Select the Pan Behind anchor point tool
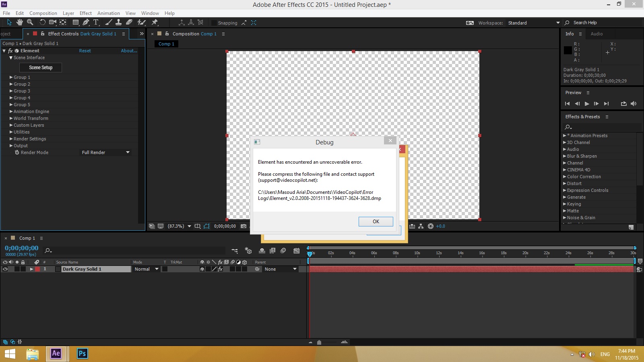 pos(63,23)
